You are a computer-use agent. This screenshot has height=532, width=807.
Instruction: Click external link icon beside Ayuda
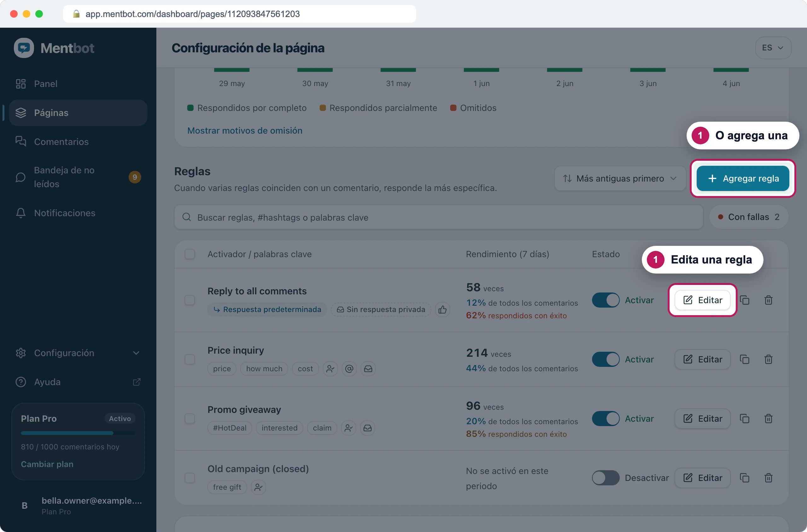(136, 382)
